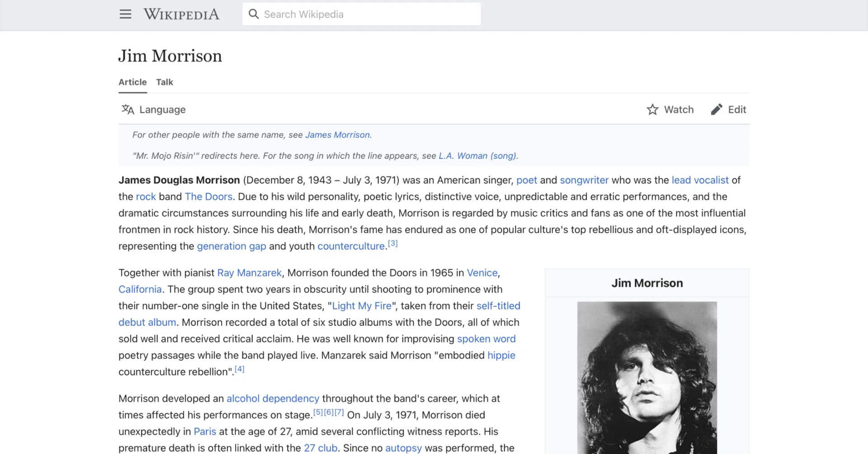Viewport: 868px width, 454px height.
Task: Follow the hippie link
Action: click(501, 356)
